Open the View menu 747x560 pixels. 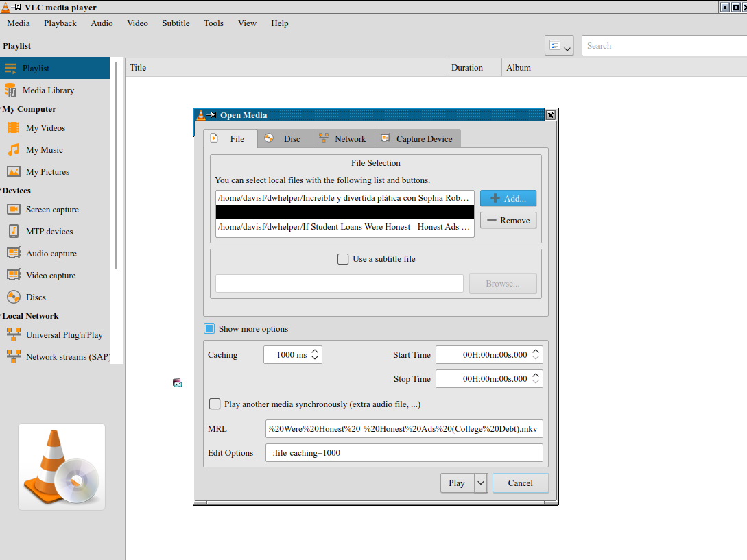coord(247,23)
